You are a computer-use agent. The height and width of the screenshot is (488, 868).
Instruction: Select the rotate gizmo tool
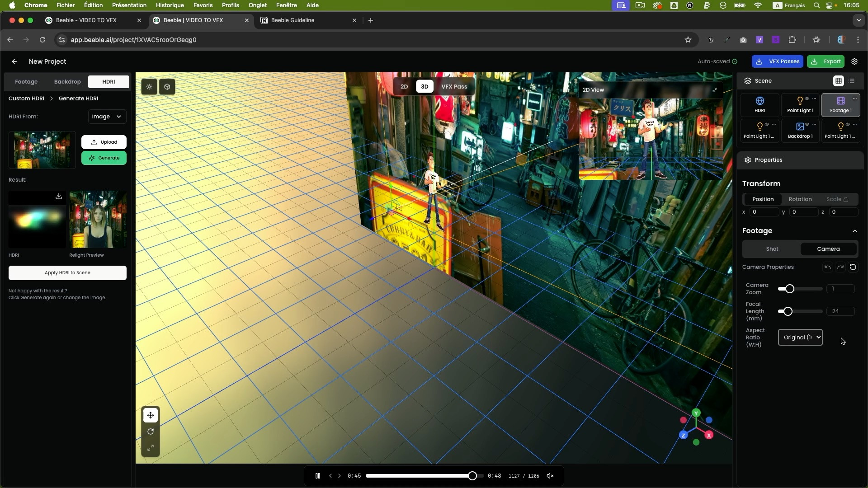(x=151, y=432)
